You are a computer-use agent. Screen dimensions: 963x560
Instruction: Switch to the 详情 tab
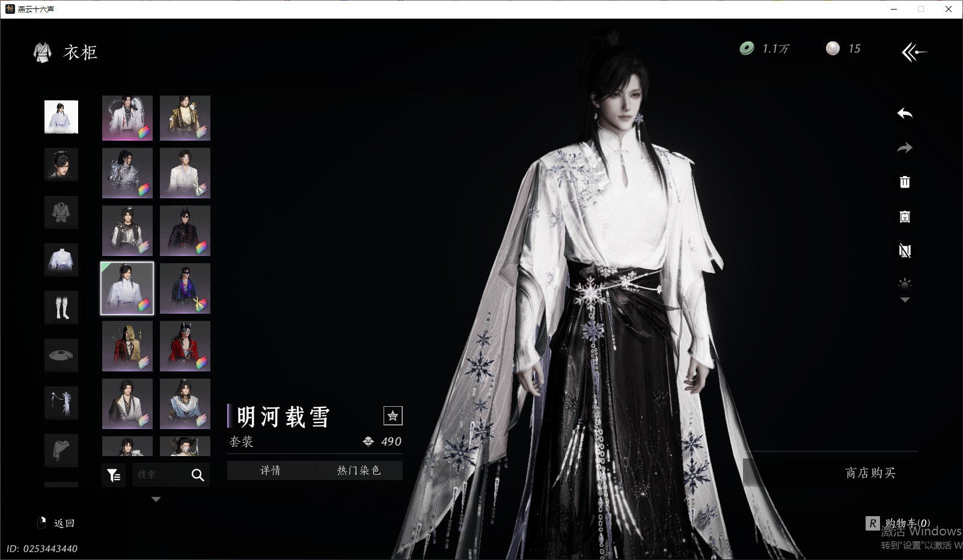[x=270, y=470]
